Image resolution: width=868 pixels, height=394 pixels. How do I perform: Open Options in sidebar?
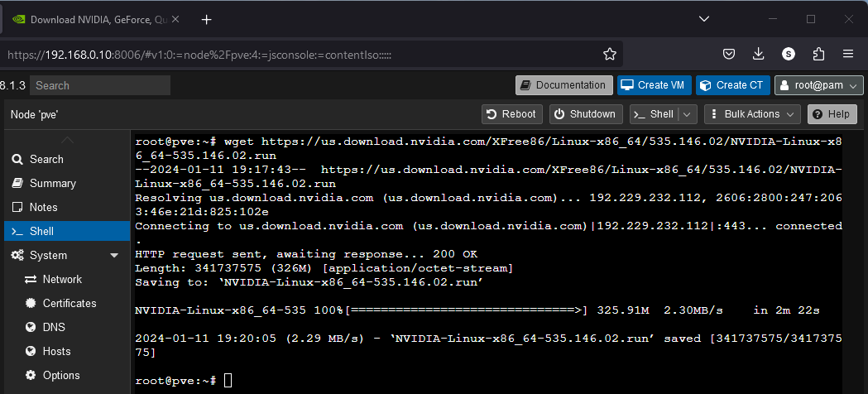(67, 375)
